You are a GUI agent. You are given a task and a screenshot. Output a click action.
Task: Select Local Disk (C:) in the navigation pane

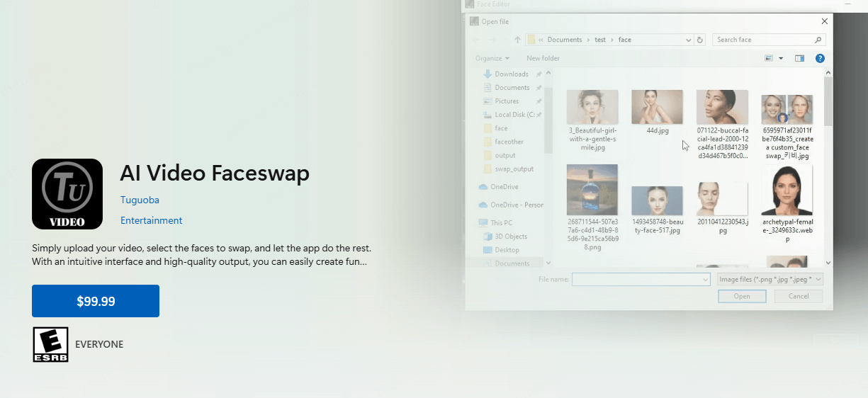coord(515,115)
